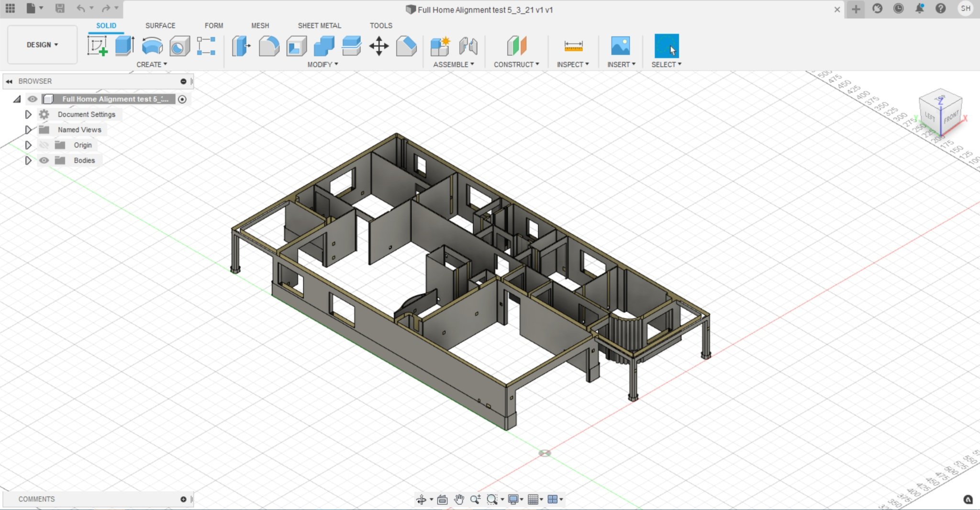980x510 pixels.
Task: Open Display Settings in navigation bar
Action: pos(513,499)
